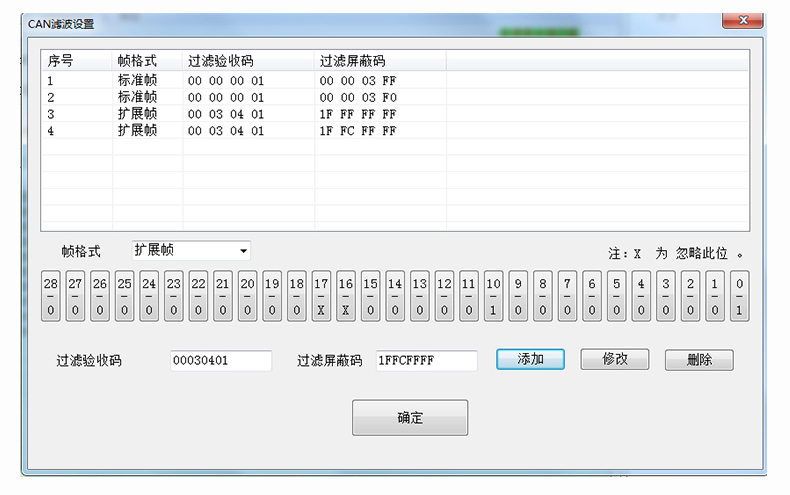
Task: Toggle filter bit 22 button
Action: 199,296
